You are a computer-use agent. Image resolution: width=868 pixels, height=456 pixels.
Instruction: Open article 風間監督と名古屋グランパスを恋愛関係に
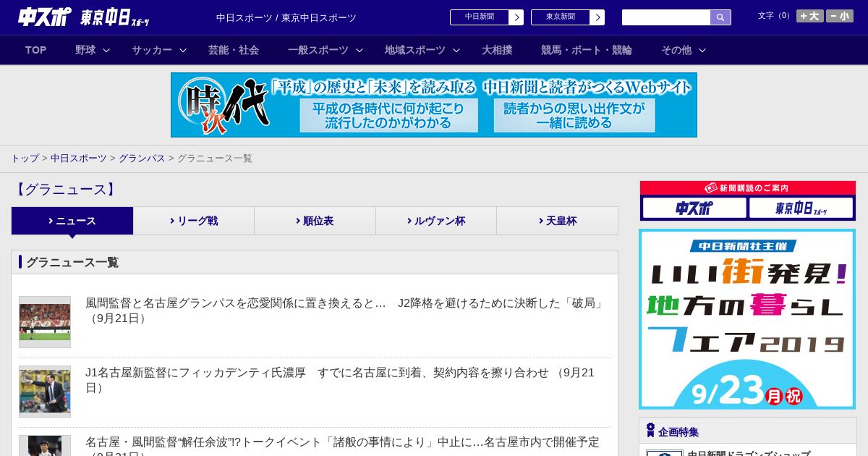pyautogui.click(x=345, y=311)
